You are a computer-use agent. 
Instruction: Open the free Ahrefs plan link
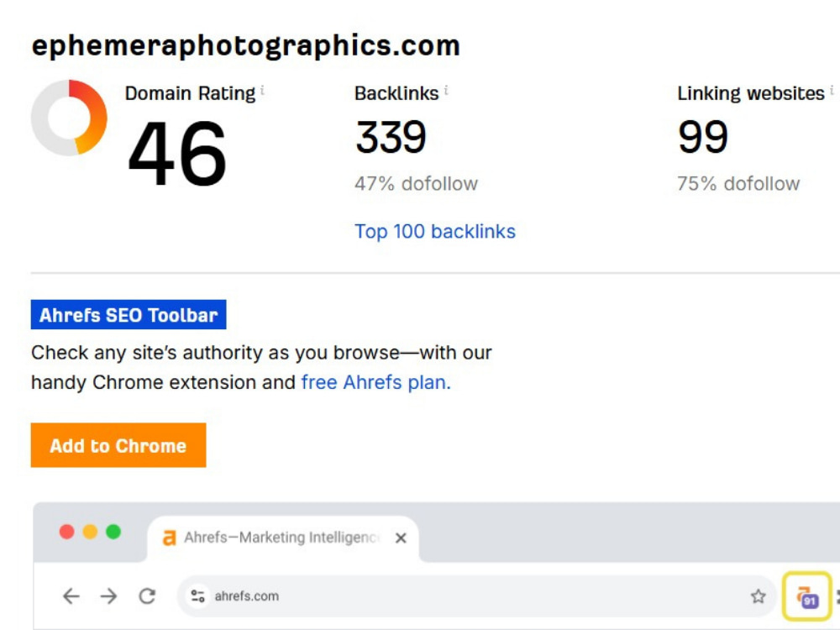(x=376, y=382)
